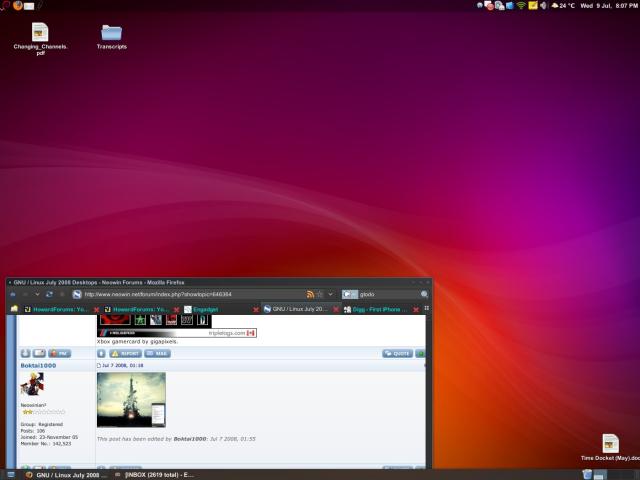
Task: Click the Boktai1000 avatar image
Action: [32, 384]
